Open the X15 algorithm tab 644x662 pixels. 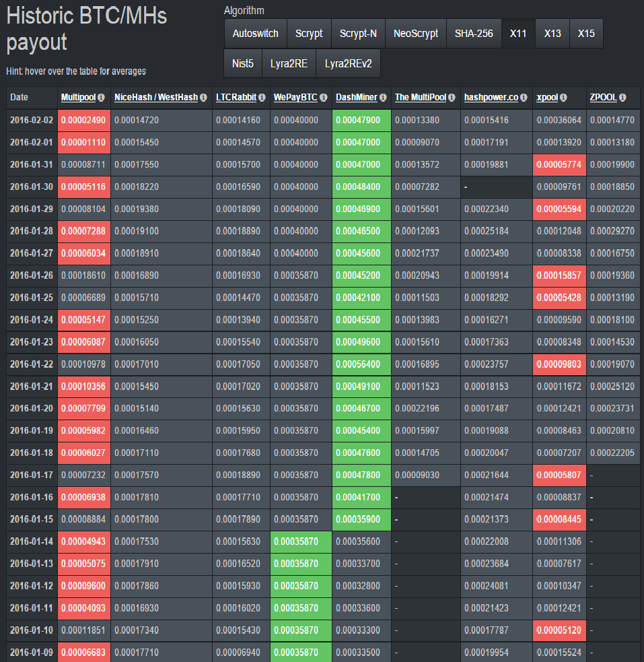(586, 34)
